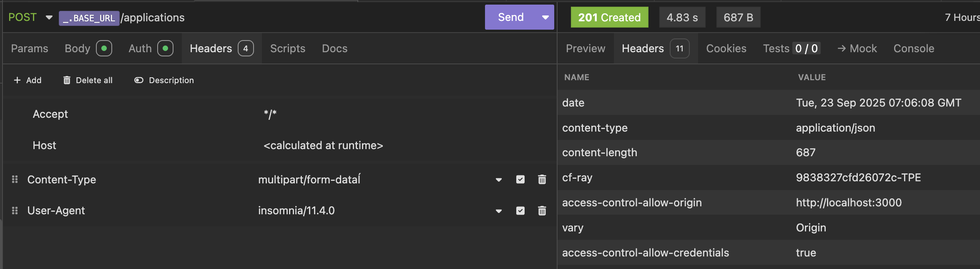Click the Delete all trash icon
The image size is (980, 269).
67,80
